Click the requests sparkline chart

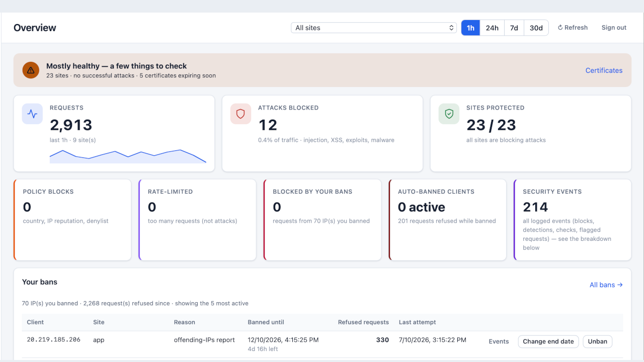128,156
